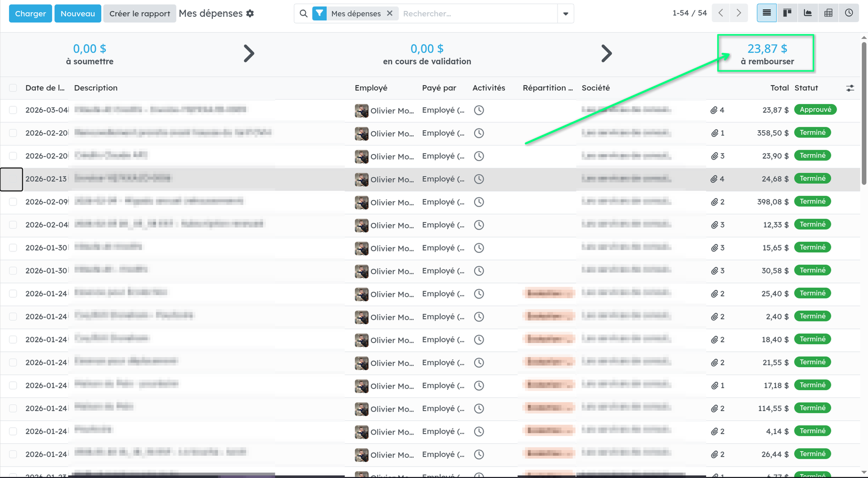Remove the Mes dépenses filter

pos(390,14)
